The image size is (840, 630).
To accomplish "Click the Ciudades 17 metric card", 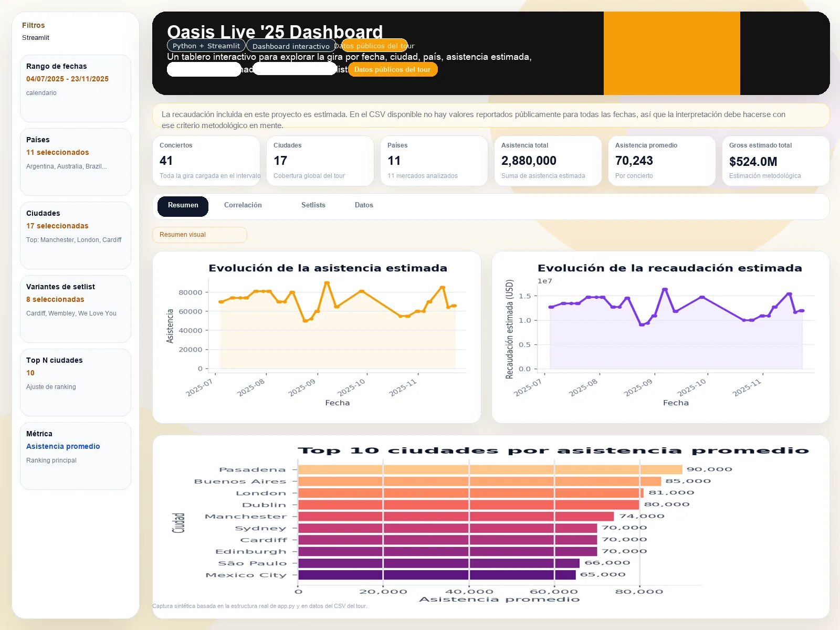I will click(x=320, y=161).
